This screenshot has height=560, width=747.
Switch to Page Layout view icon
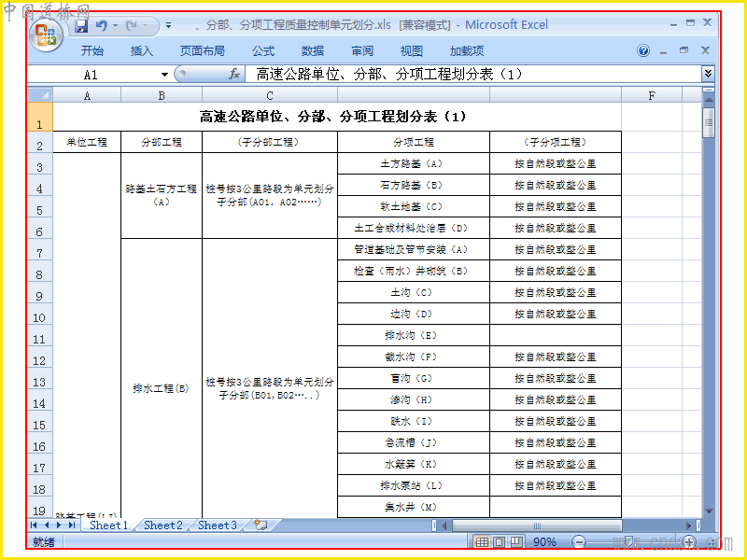[499, 541]
